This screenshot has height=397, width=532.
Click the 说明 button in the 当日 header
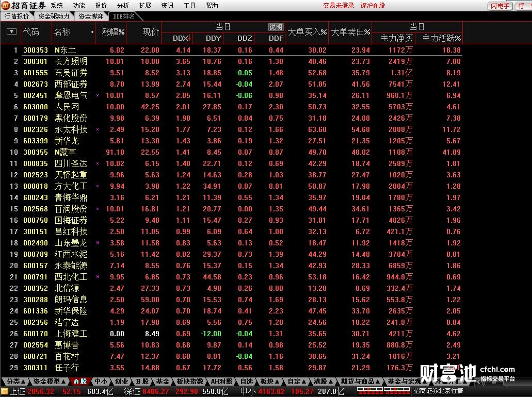coord(276,27)
